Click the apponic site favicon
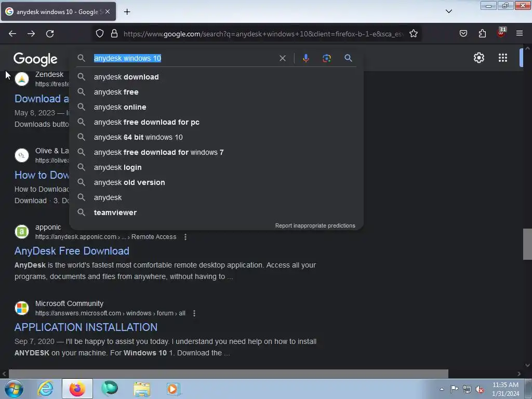This screenshot has height=399, width=532. pos(22,232)
